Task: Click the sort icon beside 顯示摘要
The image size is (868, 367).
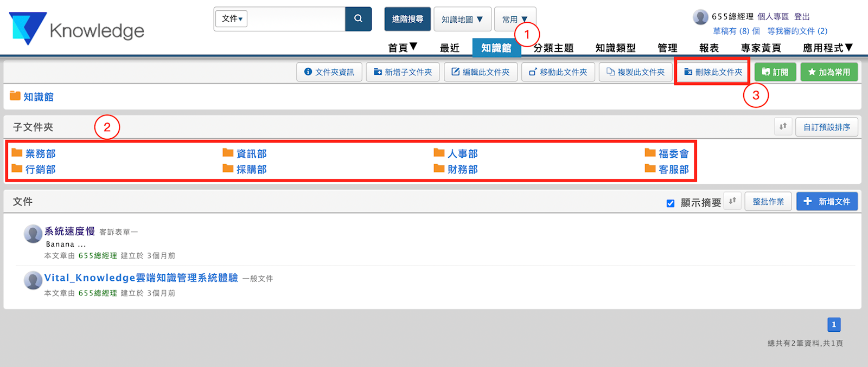Action: [732, 201]
